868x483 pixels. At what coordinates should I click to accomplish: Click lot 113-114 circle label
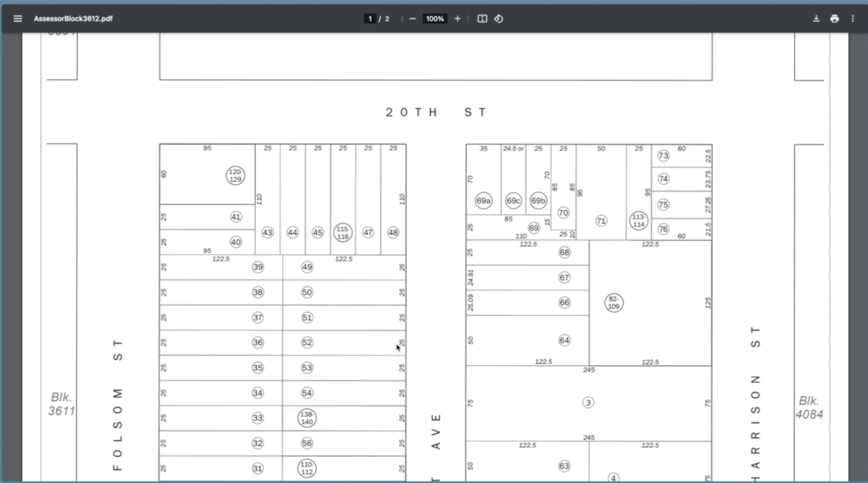[x=638, y=221]
